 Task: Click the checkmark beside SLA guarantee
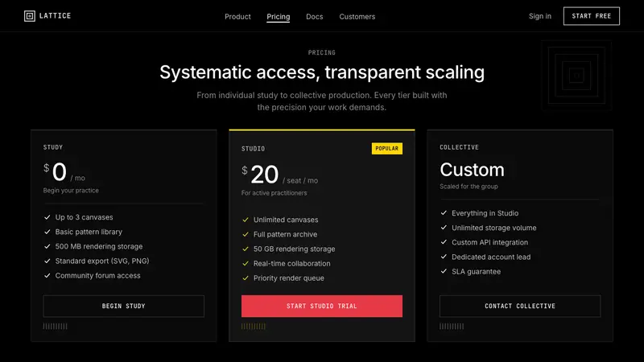pyautogui.click(x=444, y=271)
